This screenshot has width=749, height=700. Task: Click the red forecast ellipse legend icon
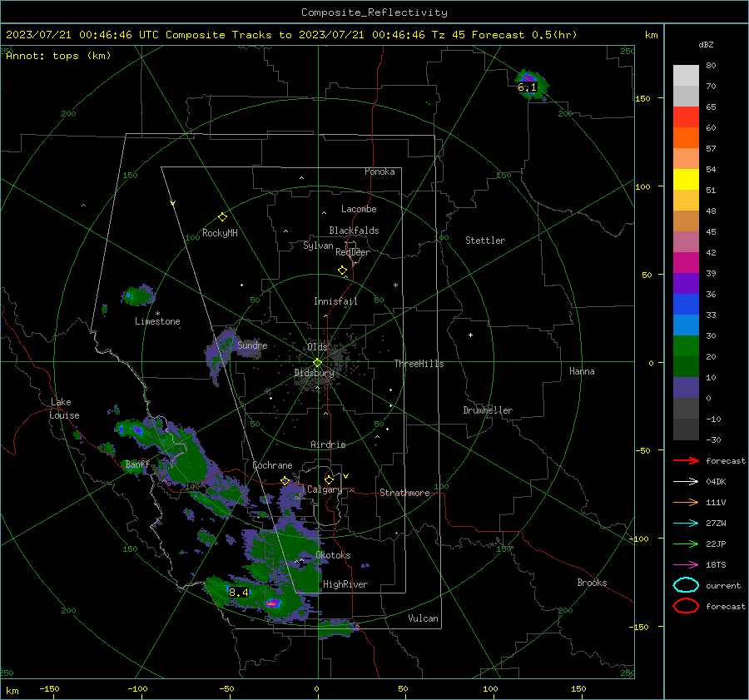point(686,606)
